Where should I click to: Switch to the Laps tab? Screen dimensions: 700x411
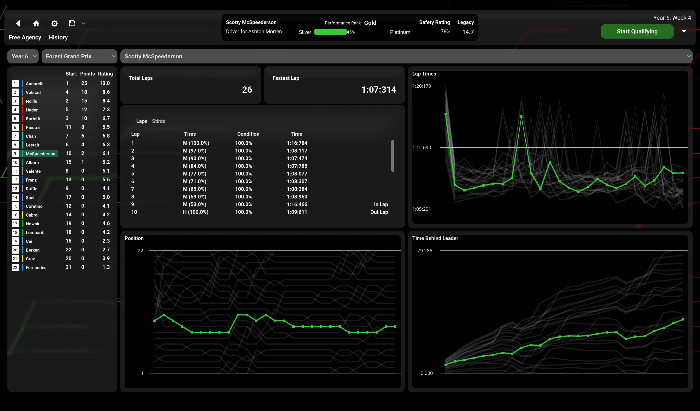click(x=141, y=120)
